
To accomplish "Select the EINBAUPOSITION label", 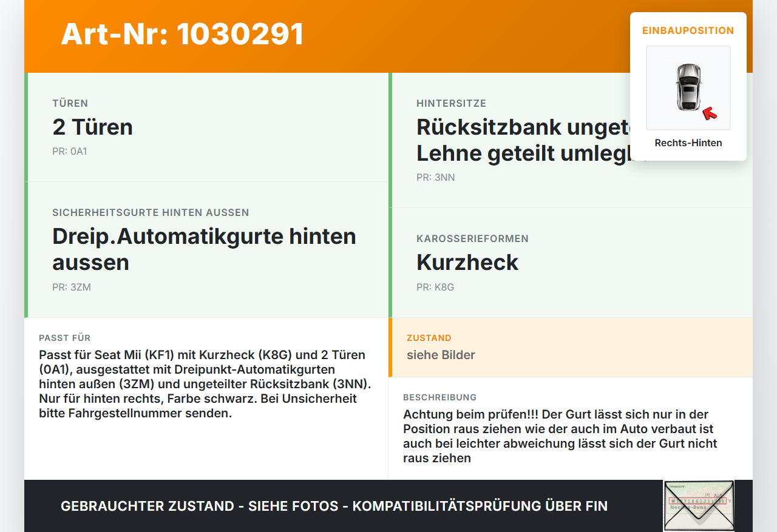I will pos(688,30).
